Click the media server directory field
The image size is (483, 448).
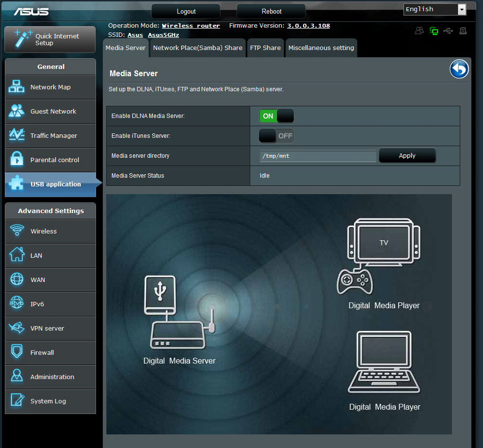point(318,156)
